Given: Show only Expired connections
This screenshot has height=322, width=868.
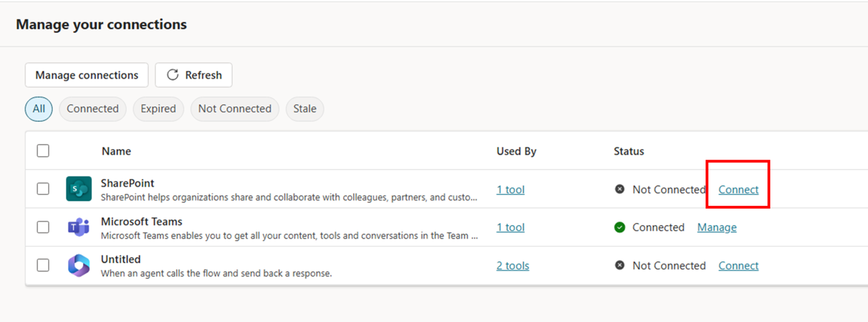Looking at the screenshot, I should (x=158, y=109).
